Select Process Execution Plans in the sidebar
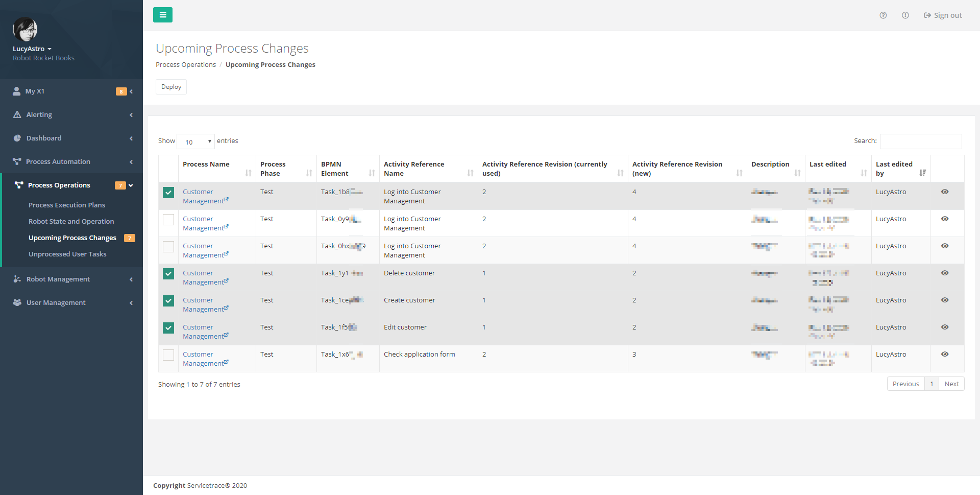 [67, 205]
